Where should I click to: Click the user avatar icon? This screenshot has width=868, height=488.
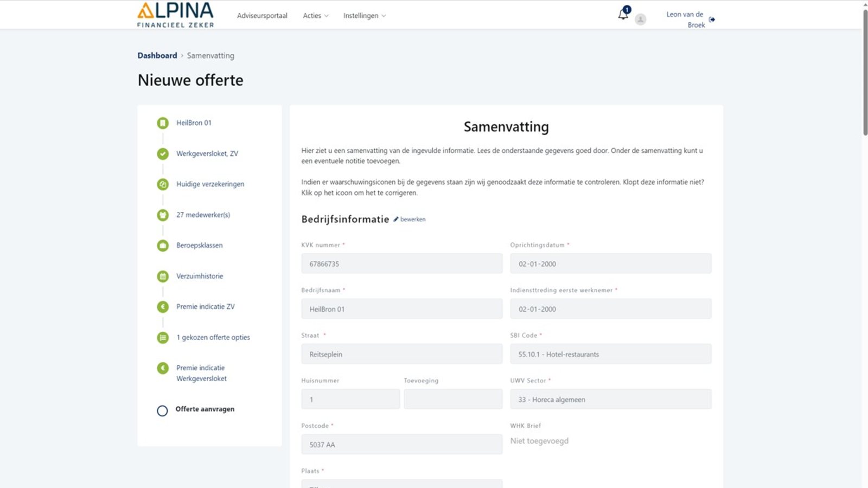point(640,20)
